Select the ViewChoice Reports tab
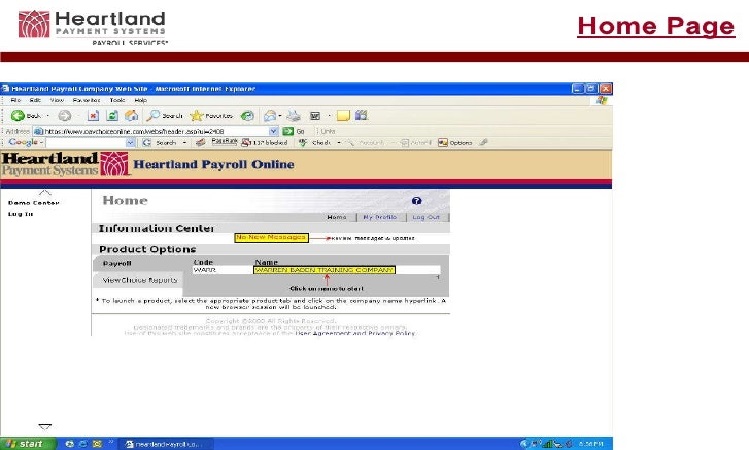 click(139, 280)
